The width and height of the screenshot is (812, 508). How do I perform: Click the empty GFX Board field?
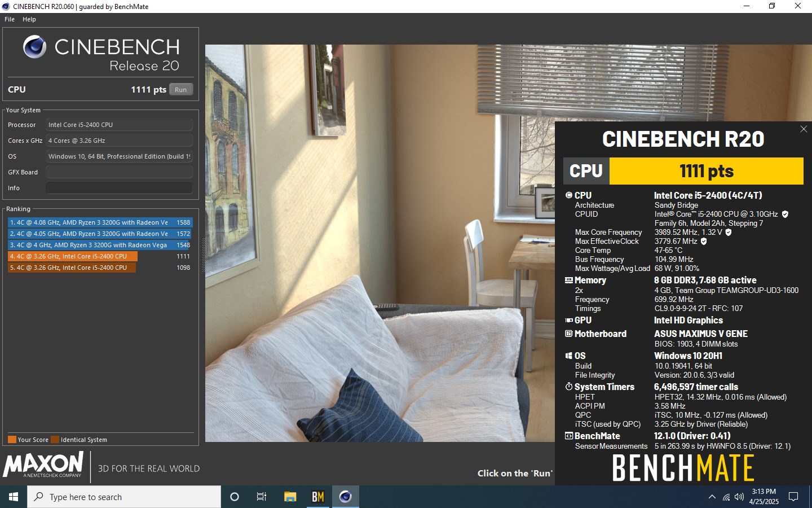[119, 172]
